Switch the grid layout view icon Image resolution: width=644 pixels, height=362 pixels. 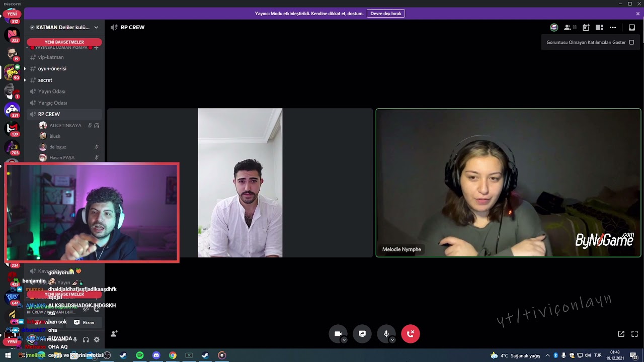click(599, 28)
